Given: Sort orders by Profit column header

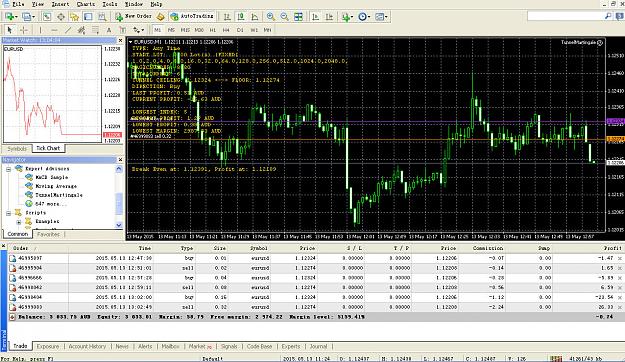Looking at the screenshot, I should [x=612, y=248].
